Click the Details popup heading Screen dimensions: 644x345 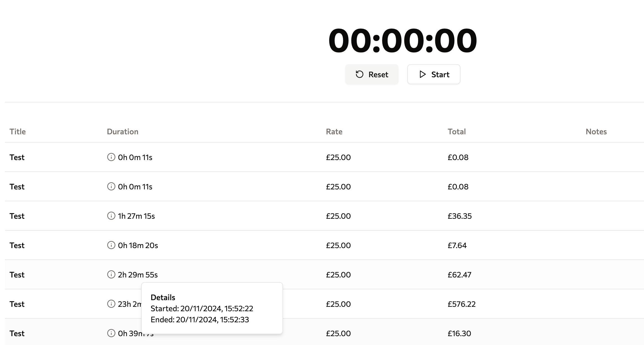pyautogui.click(x=163, y=297)
